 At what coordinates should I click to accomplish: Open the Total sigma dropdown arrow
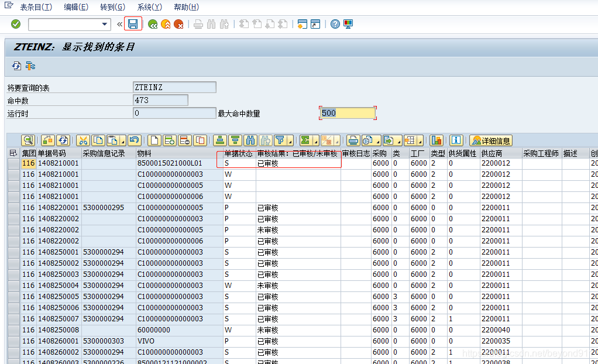(x=316, y=141)
